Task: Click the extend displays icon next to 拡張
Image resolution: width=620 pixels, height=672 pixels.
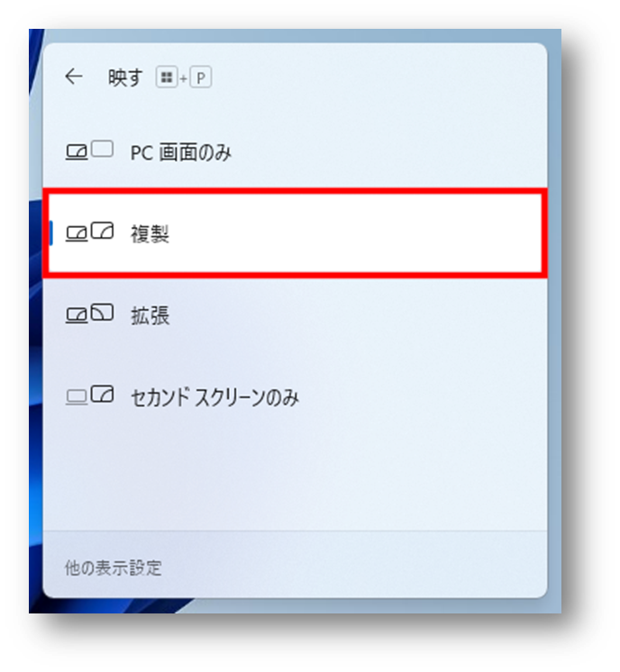Action: click(x=89, y=313)
